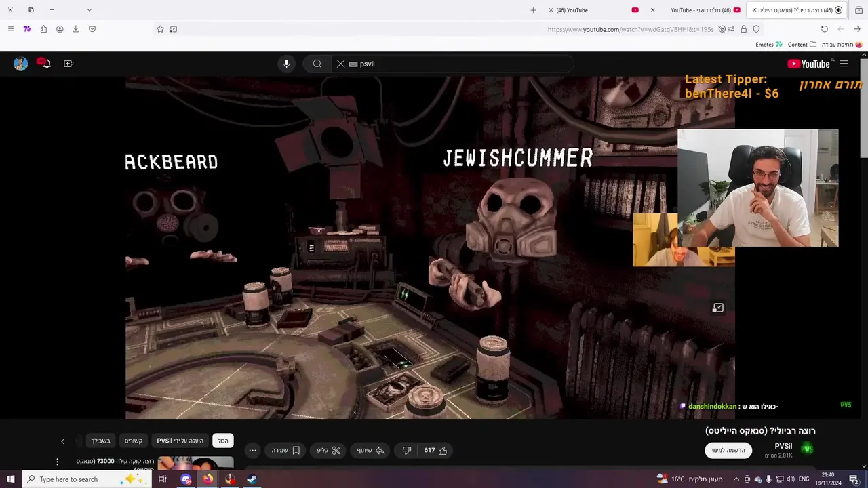Open the YouTube account avatar menu
Screen dimensions: 868x488
[x=20, y=64]
